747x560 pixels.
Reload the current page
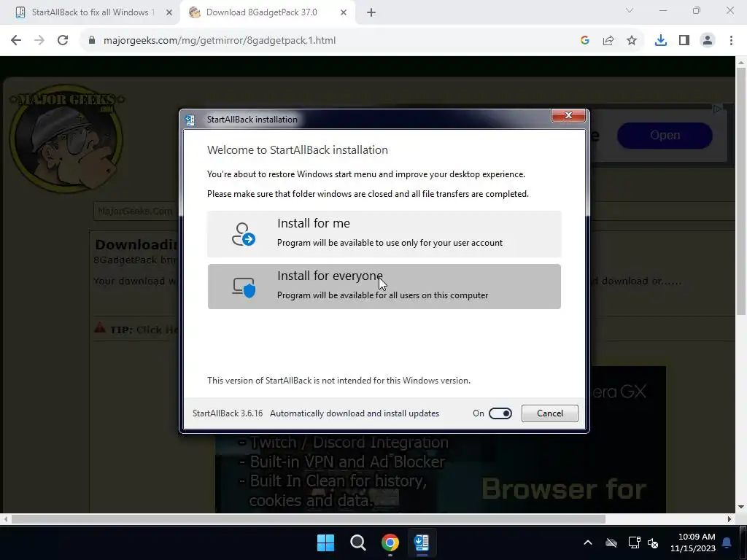(x=63, y=41)
